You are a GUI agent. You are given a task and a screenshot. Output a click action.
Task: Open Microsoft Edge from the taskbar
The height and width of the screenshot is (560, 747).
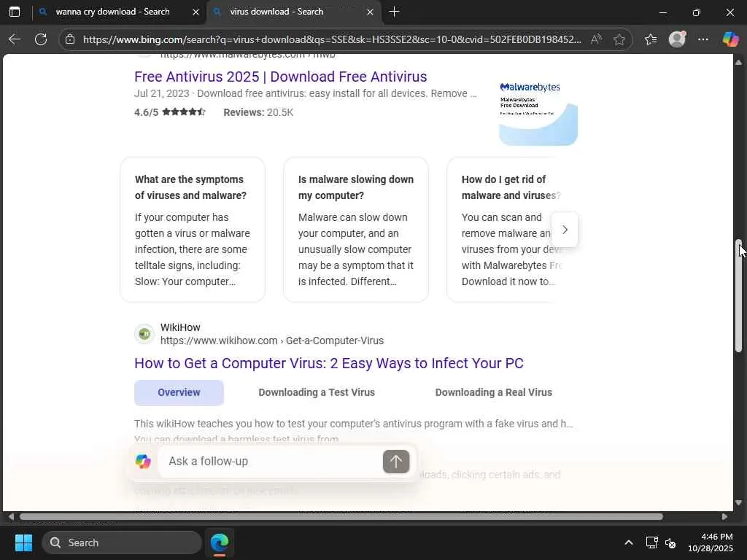point(220,542)
